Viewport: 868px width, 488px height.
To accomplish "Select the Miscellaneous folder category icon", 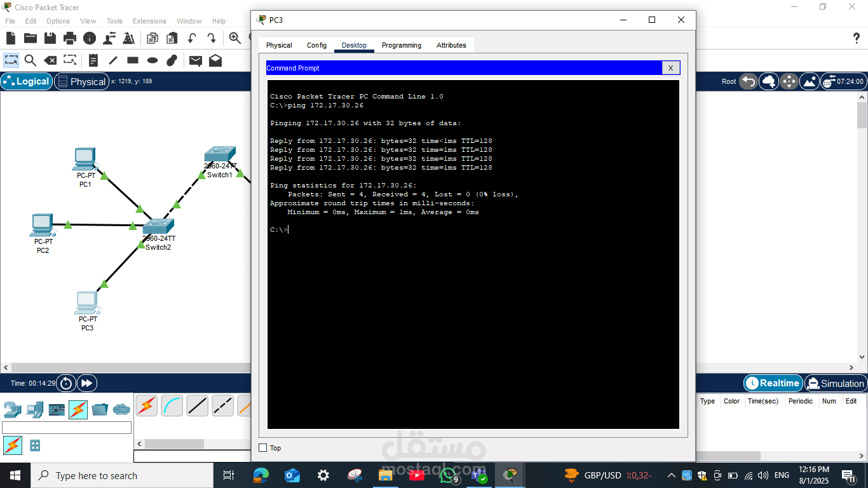I will 100,409.
